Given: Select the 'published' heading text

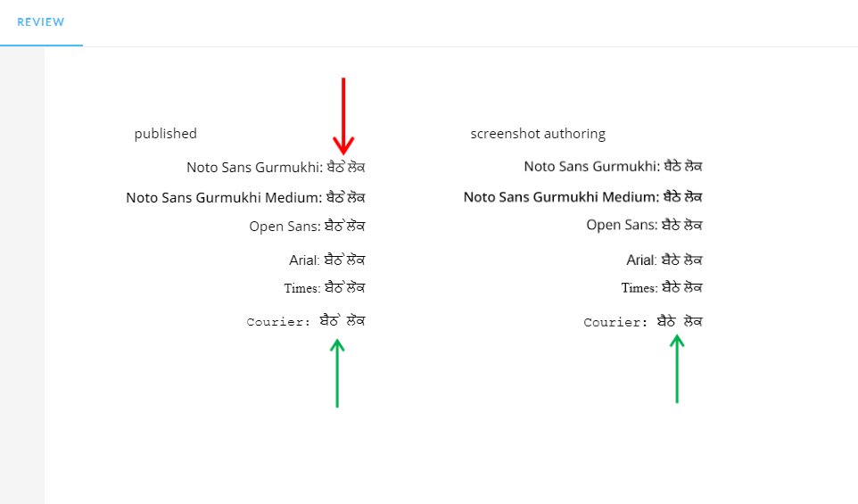Looking at the screenshot, I should point(165,134).
